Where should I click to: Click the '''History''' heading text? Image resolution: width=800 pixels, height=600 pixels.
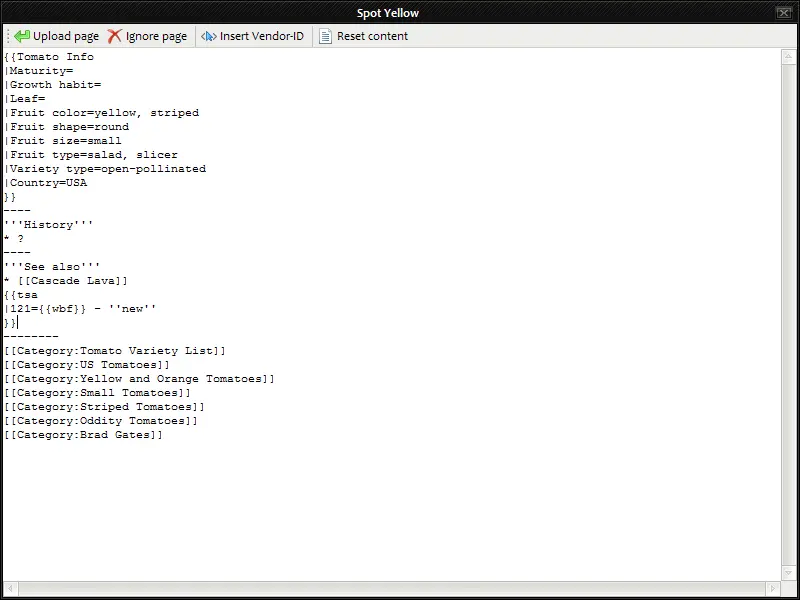(x=48, y=225)
